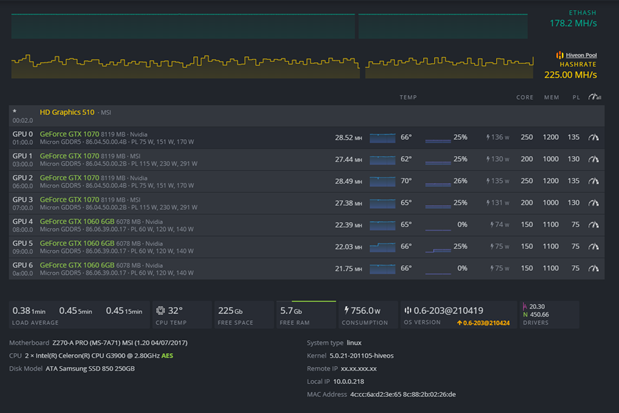Screen dimensions: 619x413
Task: Click the CPU temp fan icon
Action: coord(160,310)
